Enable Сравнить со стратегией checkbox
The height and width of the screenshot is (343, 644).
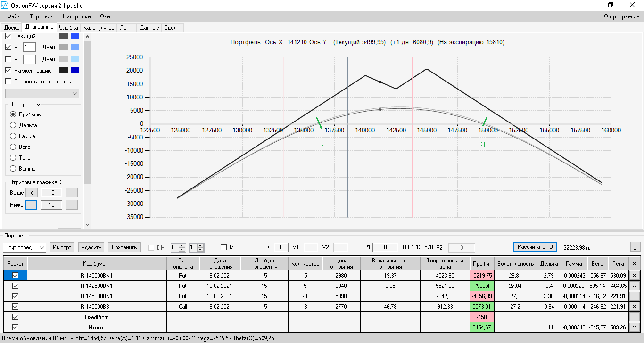(x=8, y=82)
